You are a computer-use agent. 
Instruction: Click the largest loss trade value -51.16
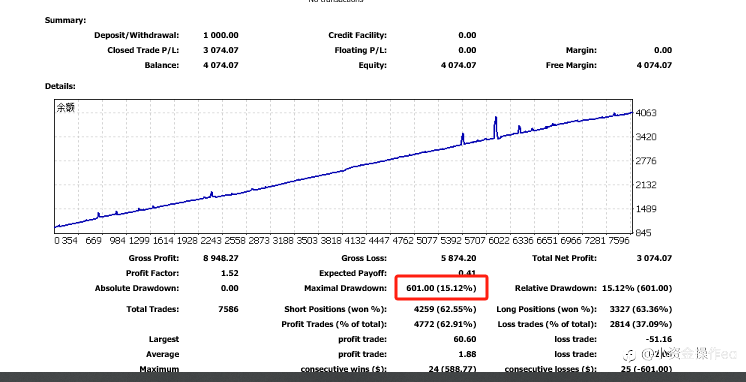pos(660,339)
